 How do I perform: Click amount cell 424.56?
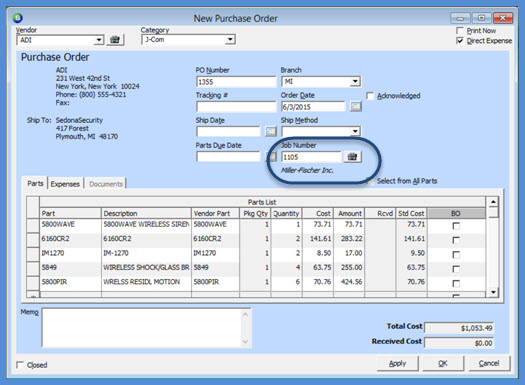point(349,282)
